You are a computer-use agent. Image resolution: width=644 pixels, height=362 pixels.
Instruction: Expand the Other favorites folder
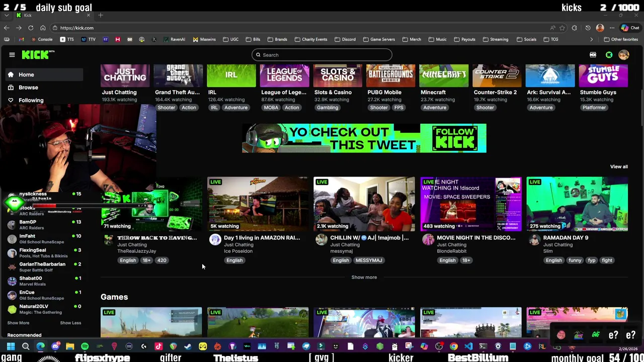621,39
